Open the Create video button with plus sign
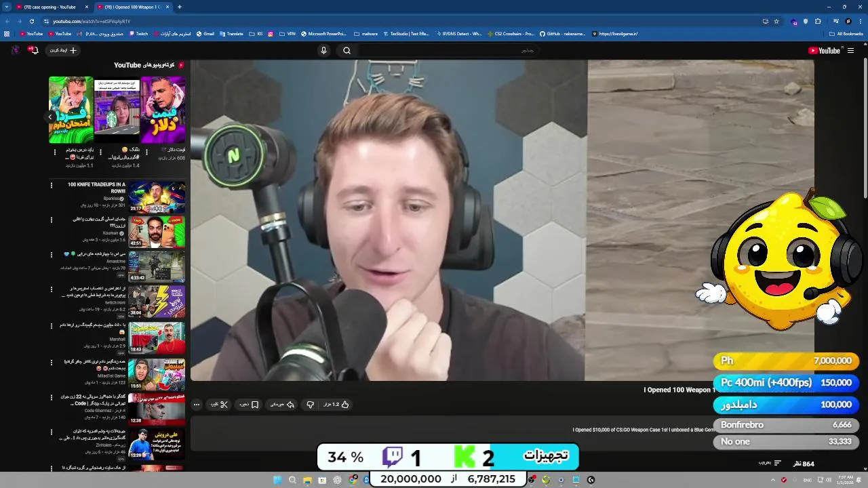Screen dimensions: 868x488 pyautogui.click(x=63, y=50)
